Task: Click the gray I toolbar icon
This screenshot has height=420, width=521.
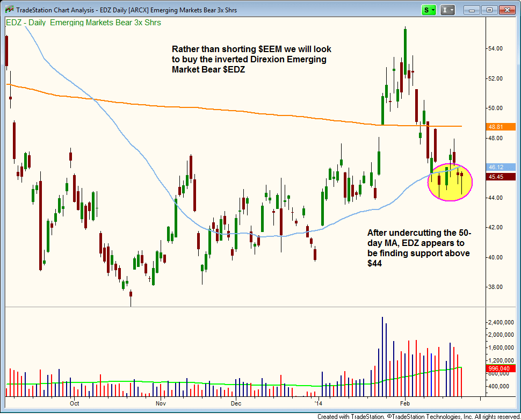Action: click(445, 10)
